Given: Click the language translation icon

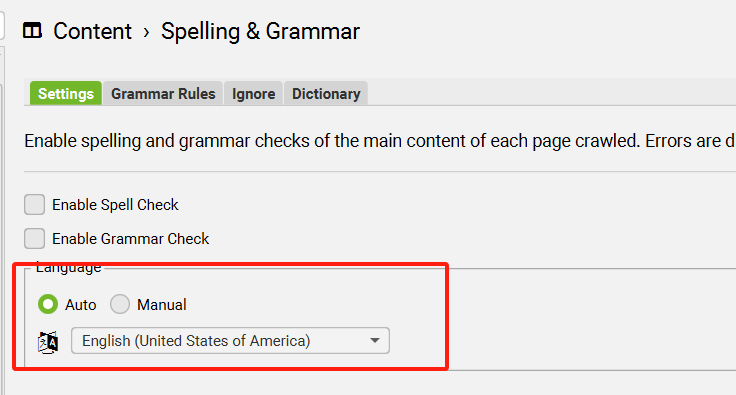Looking at the screenshot, I should [x=48, y=342].
